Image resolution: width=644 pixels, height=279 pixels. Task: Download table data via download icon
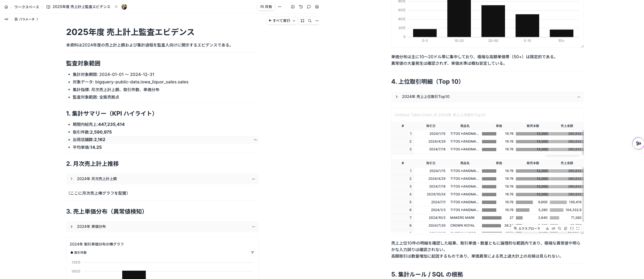click(x=547, y=228)
